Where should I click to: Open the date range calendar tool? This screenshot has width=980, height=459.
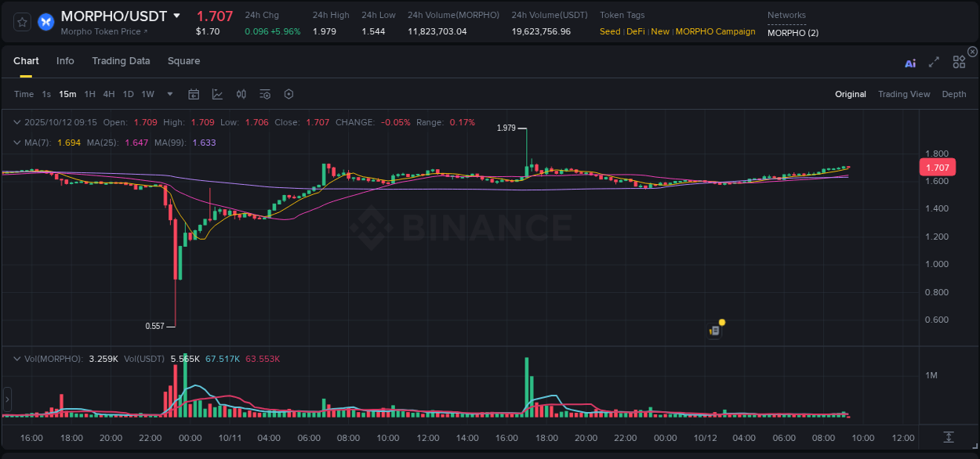(194, 94)
